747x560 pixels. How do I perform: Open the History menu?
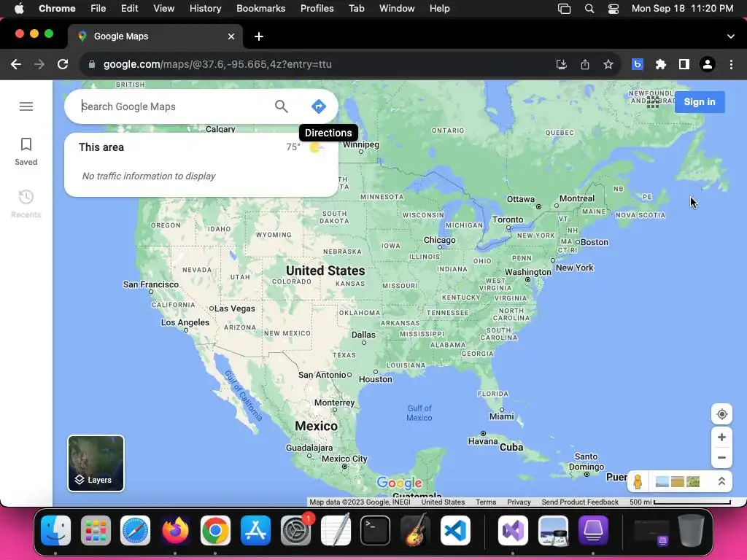coord(205,9)
